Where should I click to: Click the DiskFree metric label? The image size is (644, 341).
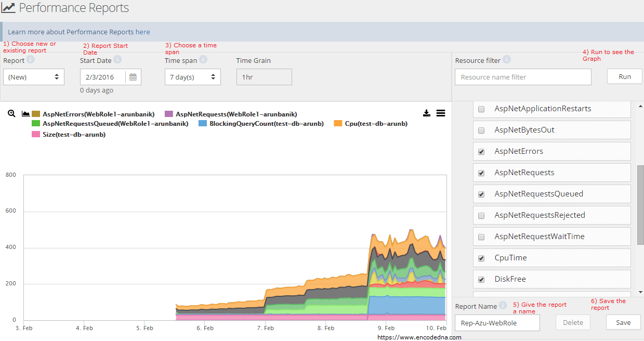[510, 279]
